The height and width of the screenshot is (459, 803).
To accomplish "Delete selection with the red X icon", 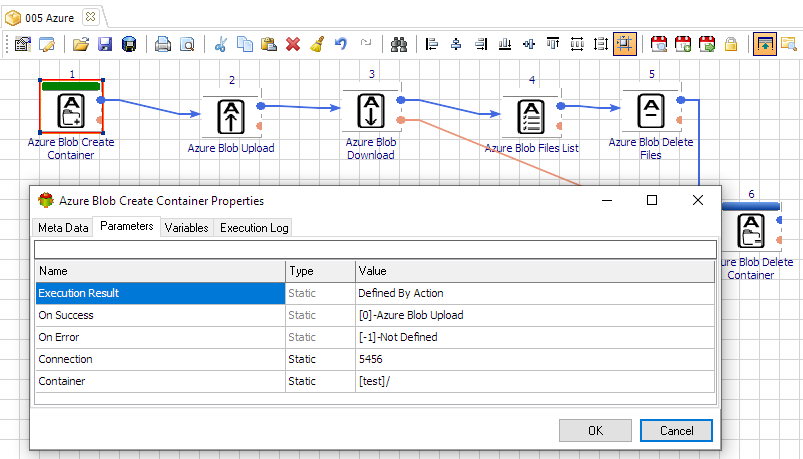I will click(x=293, y=44).
